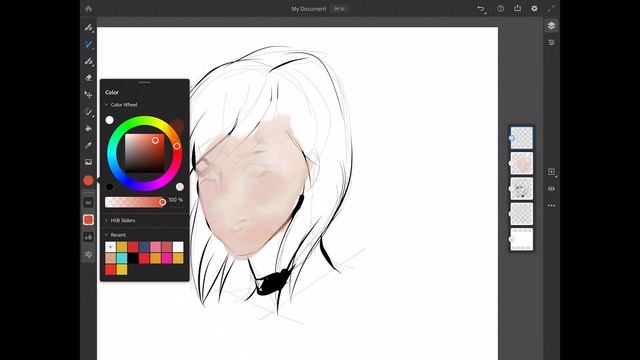
Task: Pick the magenta recent swatch
Action: (167, 258)
